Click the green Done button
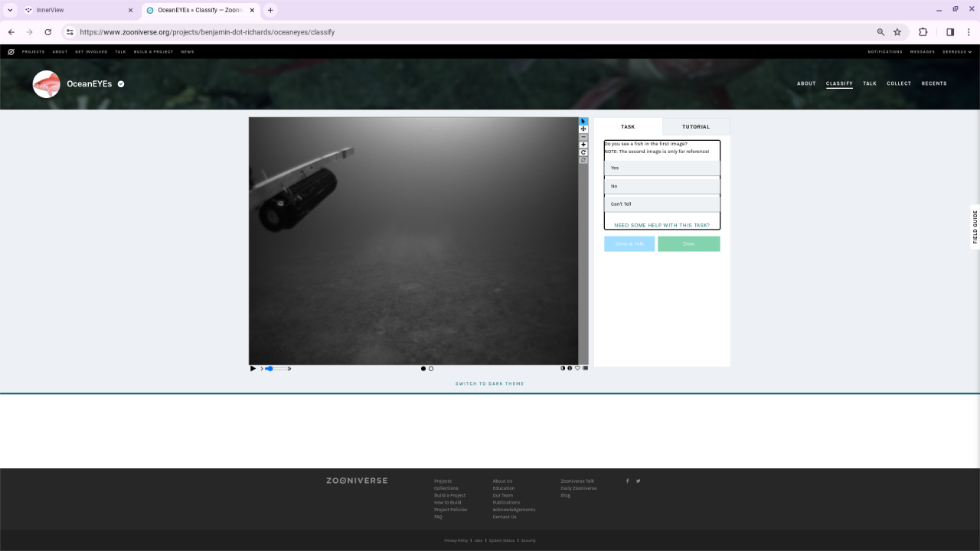This screenshot has width=980, height=551. pos(689,244)
